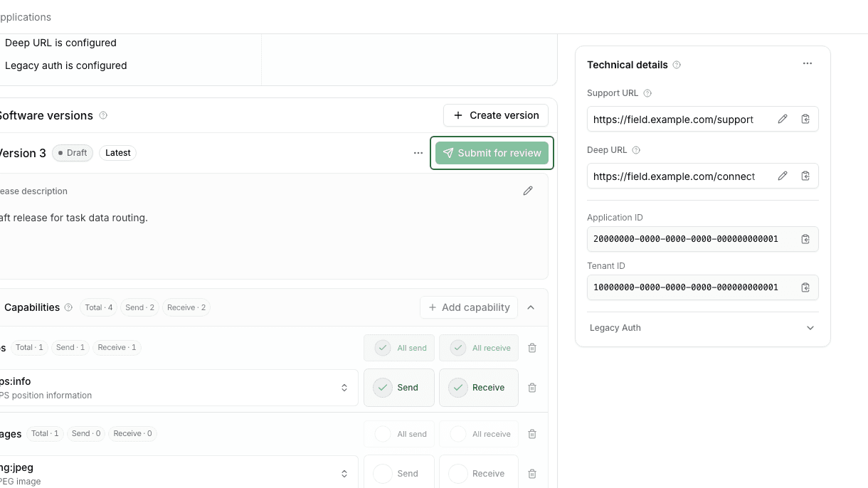Screen dimensions: 868x488
Task: Click the Software versions help icon
Action: point(103,115)
